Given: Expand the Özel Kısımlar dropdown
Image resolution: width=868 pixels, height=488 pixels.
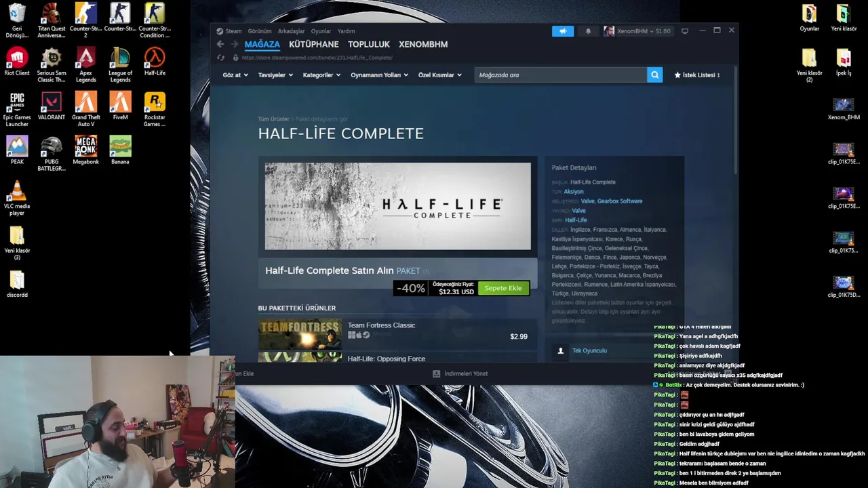Looking at the screenshot, I should [x=439, y=75].
